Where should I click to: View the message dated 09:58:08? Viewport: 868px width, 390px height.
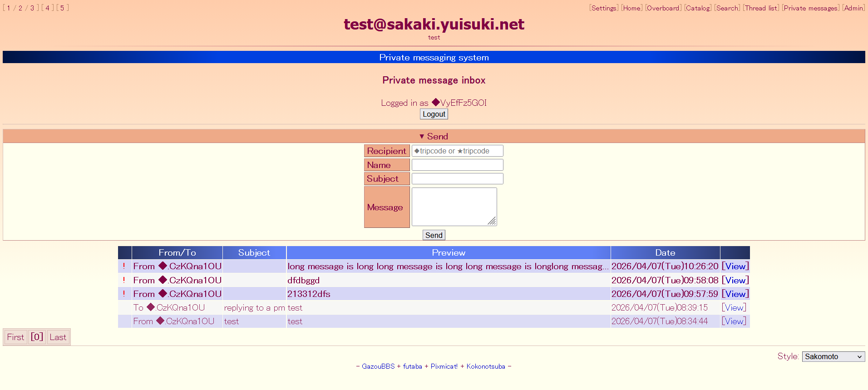click(735, 281)
